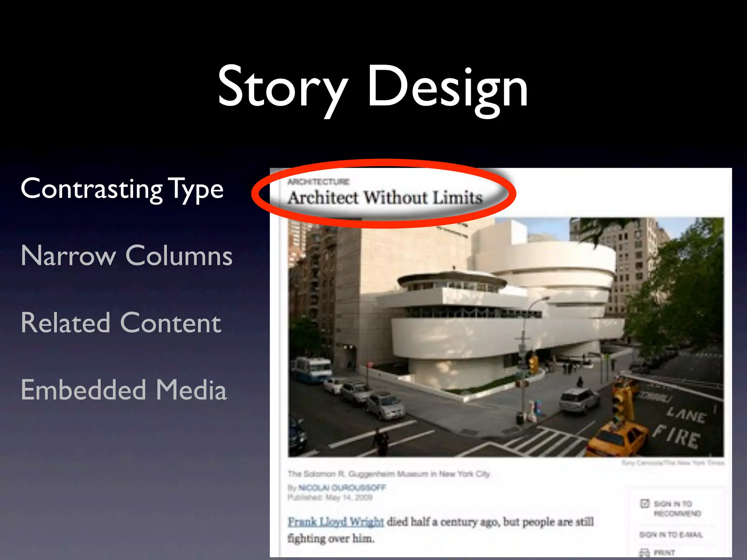The height and width of the screenshot is (560, 747).
Task: Select the 'Narrow Columns' bullet text
Action: 127,256
